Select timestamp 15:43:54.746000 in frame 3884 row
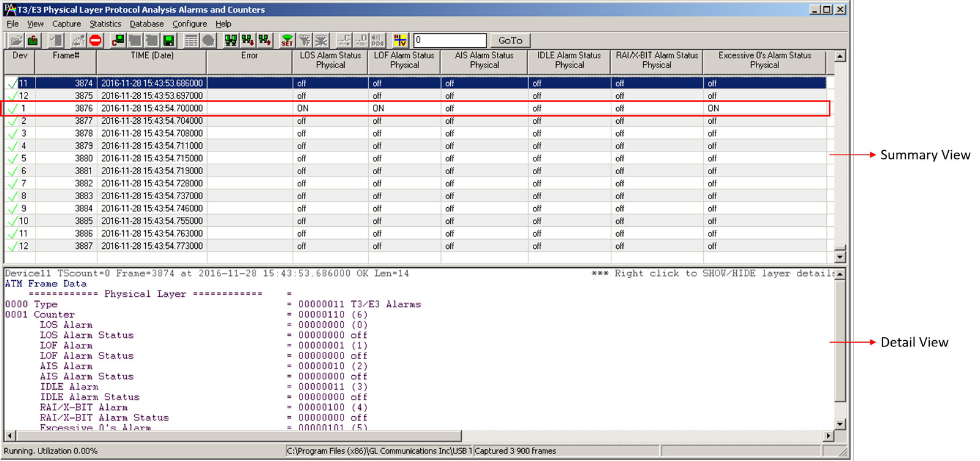 (151, 209)
